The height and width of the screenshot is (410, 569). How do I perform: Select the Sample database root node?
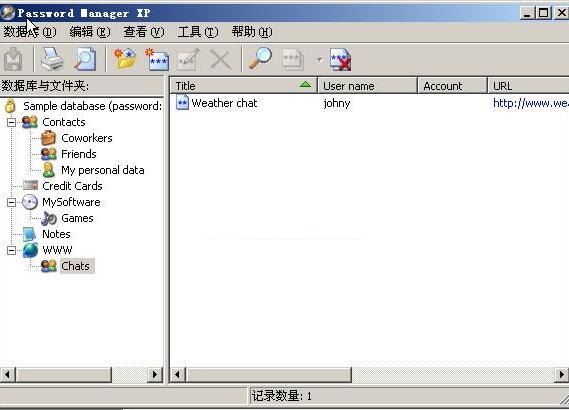(92, 106)
